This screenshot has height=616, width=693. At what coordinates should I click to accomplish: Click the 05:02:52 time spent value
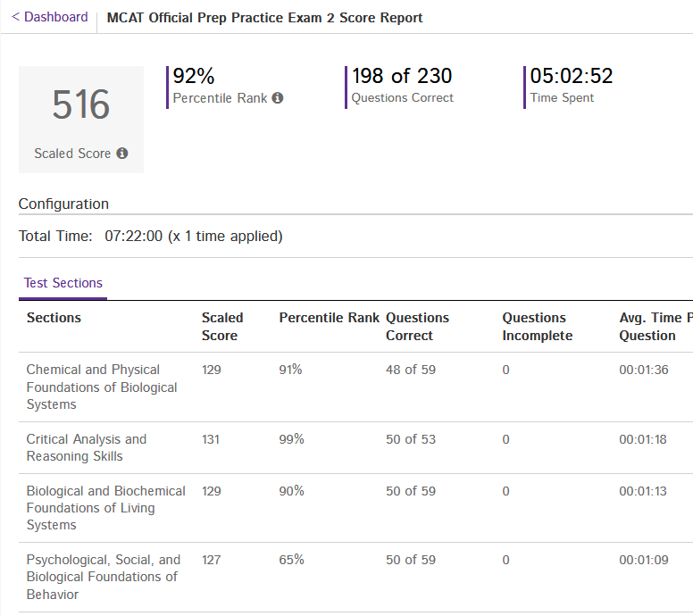pos(572,76)
